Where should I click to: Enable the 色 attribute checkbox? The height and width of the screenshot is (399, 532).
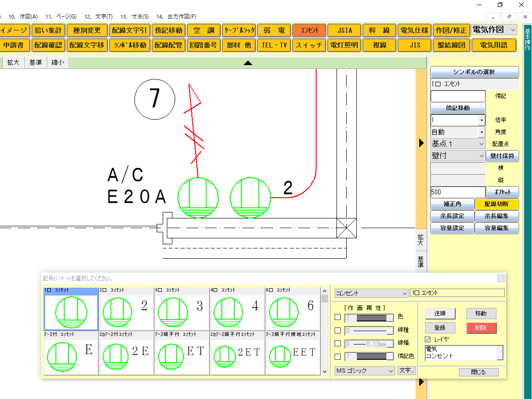pyautogui.click(x=337, y=317)
